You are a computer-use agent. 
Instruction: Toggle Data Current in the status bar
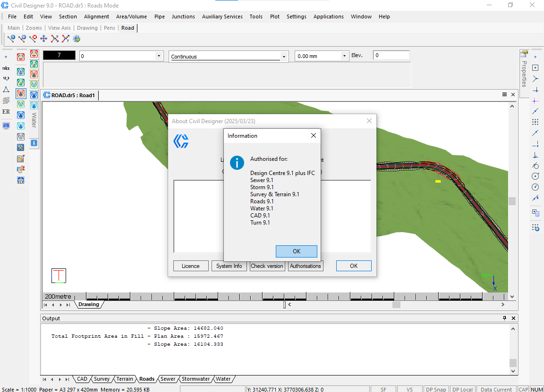[x=496, y=389]
